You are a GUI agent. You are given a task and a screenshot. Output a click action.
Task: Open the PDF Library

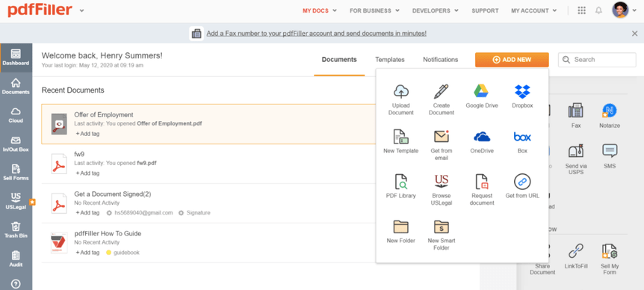(x=401, y=186)
